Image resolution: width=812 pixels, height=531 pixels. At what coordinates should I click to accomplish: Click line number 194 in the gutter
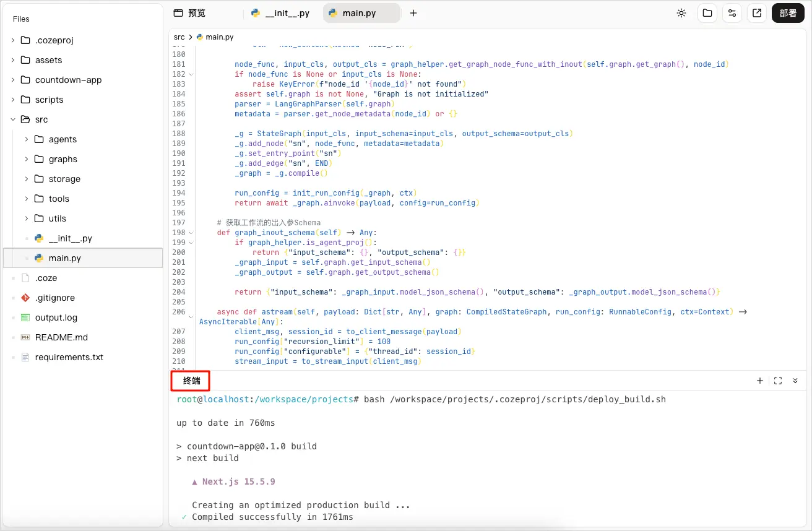179,193
